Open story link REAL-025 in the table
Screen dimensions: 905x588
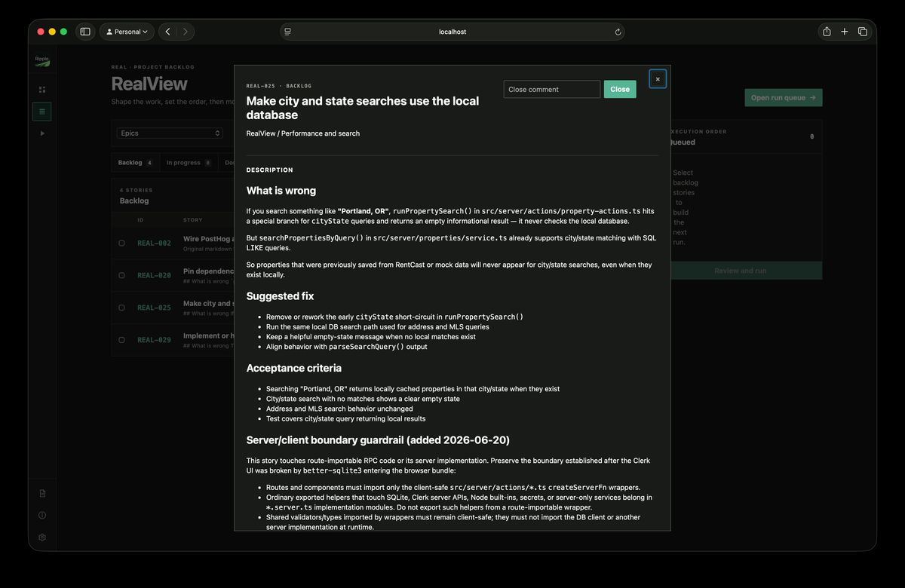154,308
